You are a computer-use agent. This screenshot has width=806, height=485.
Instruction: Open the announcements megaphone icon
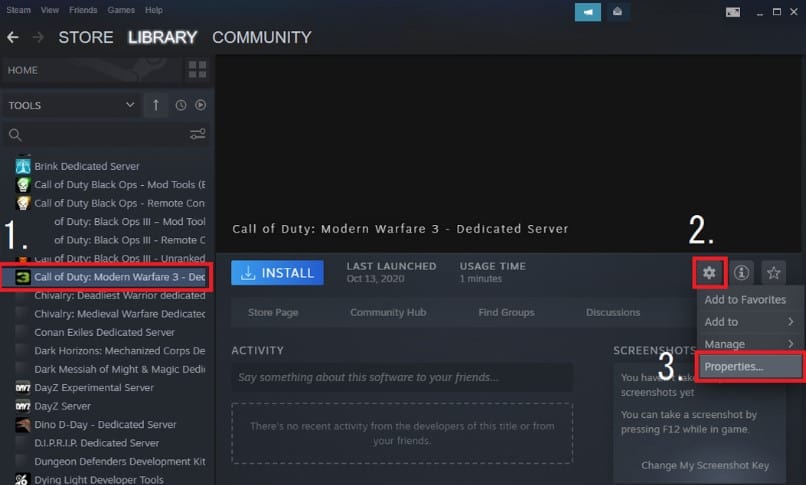click(x=588, y=12)
